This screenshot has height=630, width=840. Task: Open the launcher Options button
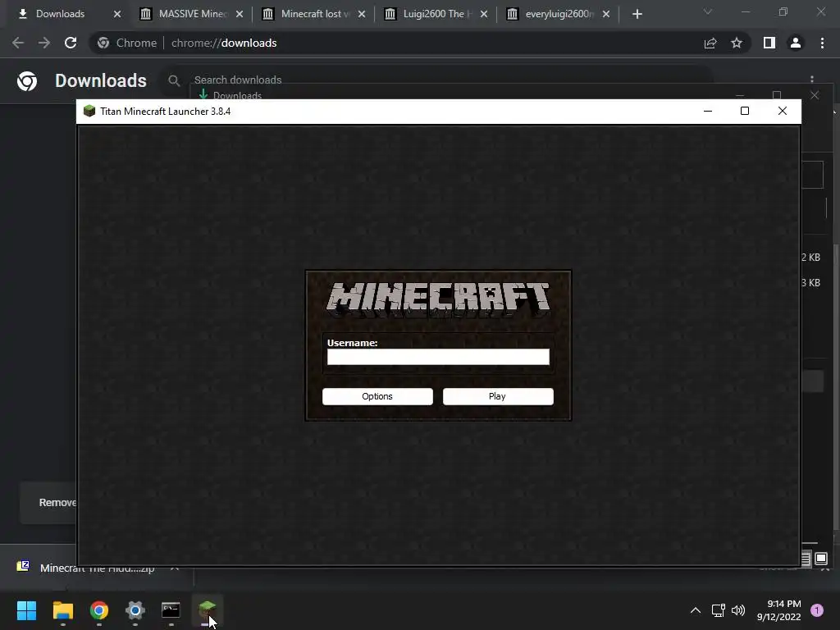pos(377,396)
